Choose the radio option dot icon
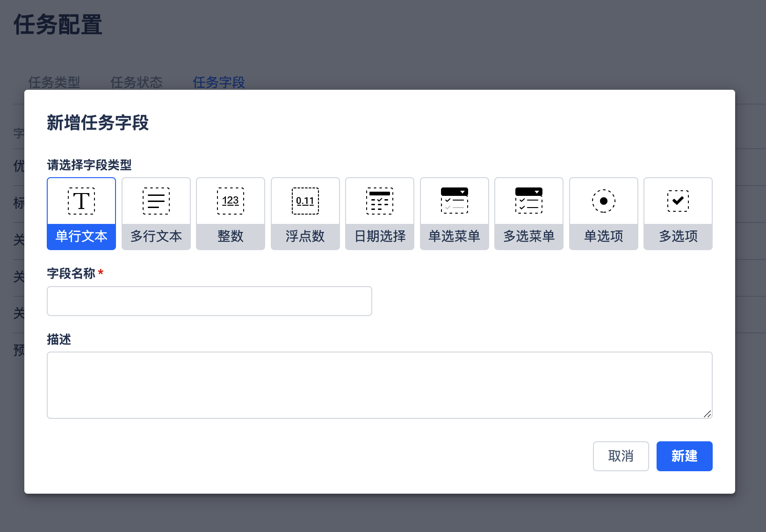The width and height of the screenshot is (766, 532). 604,201
